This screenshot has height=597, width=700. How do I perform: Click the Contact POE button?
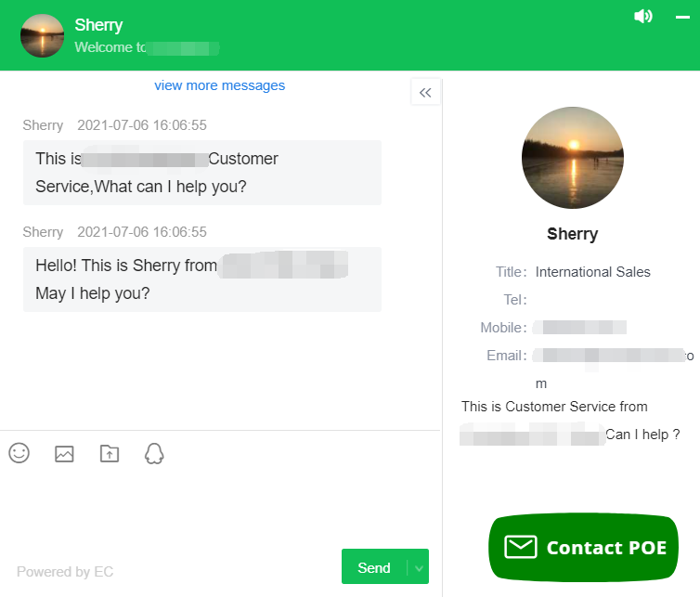pyautogui.click(x=584, y=547)
